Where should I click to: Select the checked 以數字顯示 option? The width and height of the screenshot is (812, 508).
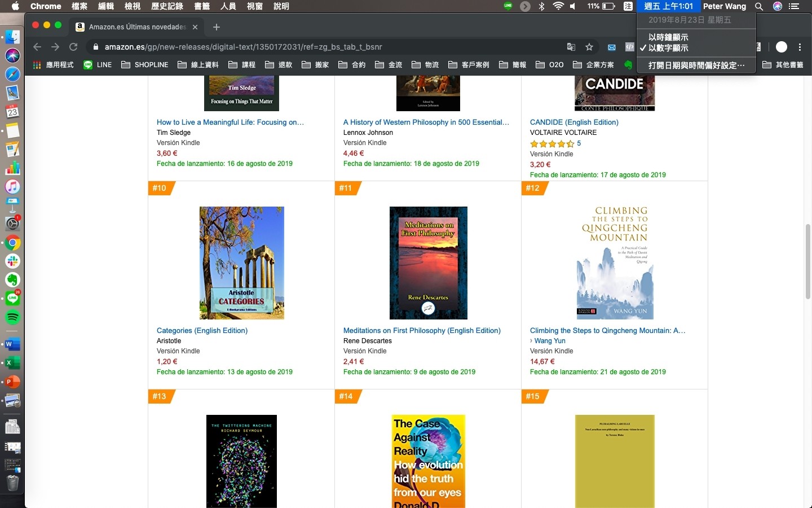[696, 48]
